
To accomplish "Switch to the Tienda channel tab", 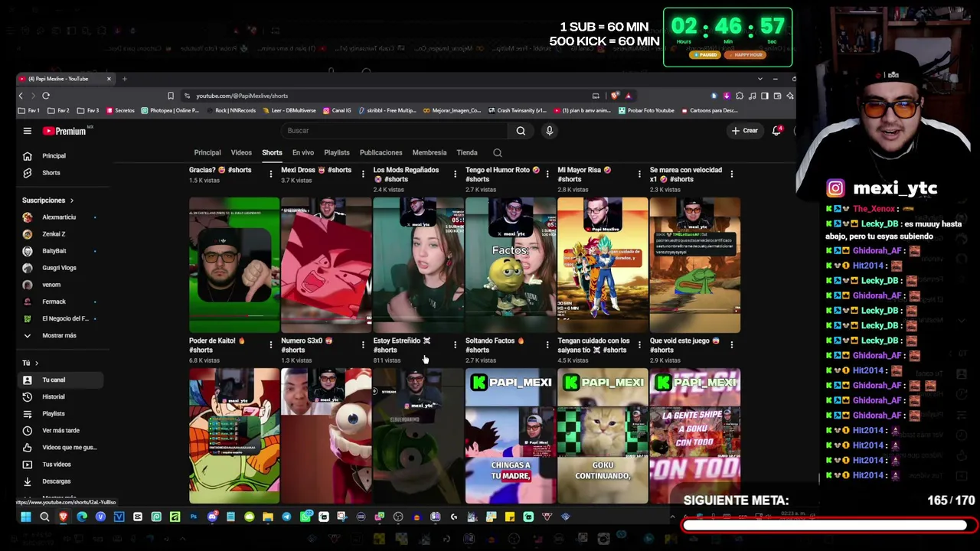I will click(x=467, y=153).
